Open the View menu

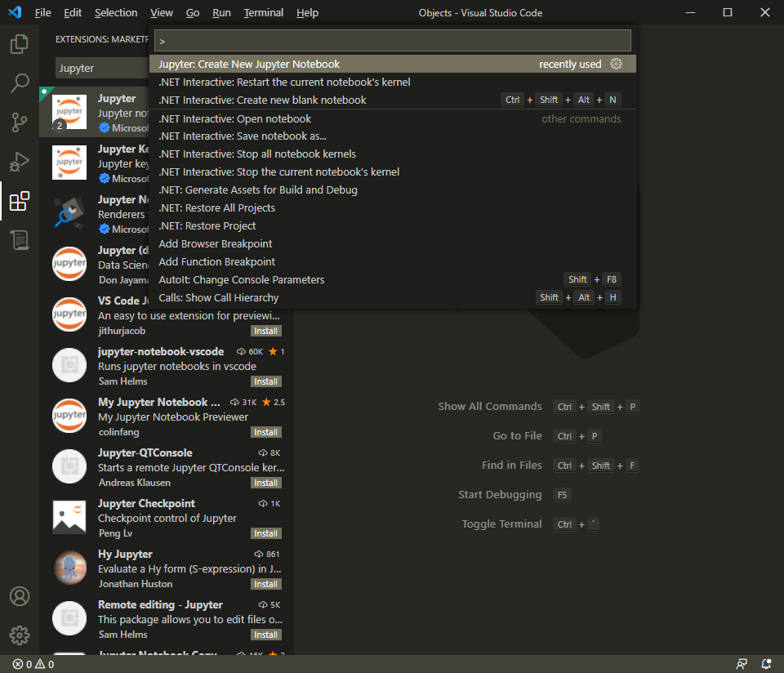[x=162, y=12]
